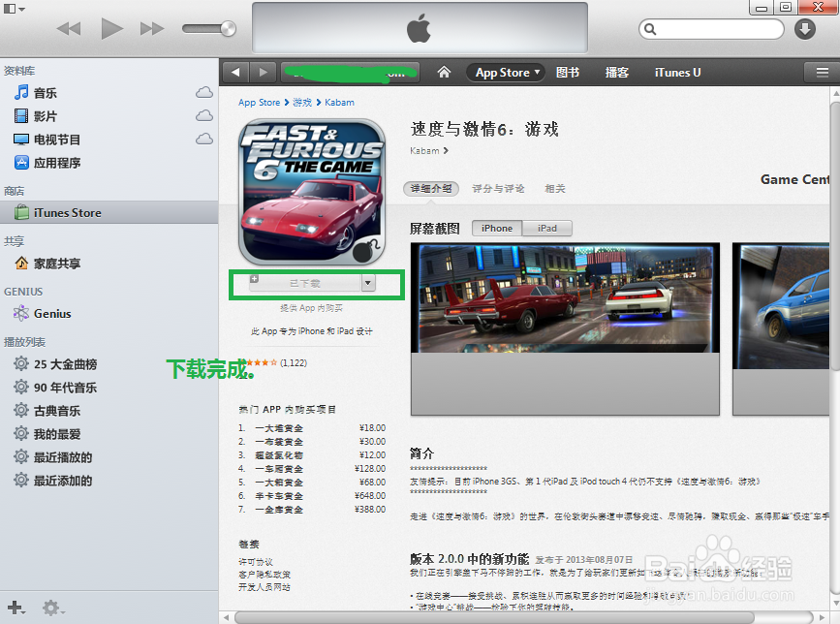Image resolution: width=840 pixels, height=624 pixels.
Task: Switch to the iTunes U tab
Action: tap(677, 73)
